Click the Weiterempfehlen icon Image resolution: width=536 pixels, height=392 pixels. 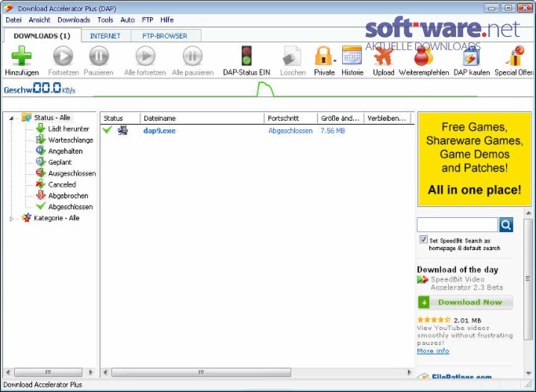(x=424, y=56)
